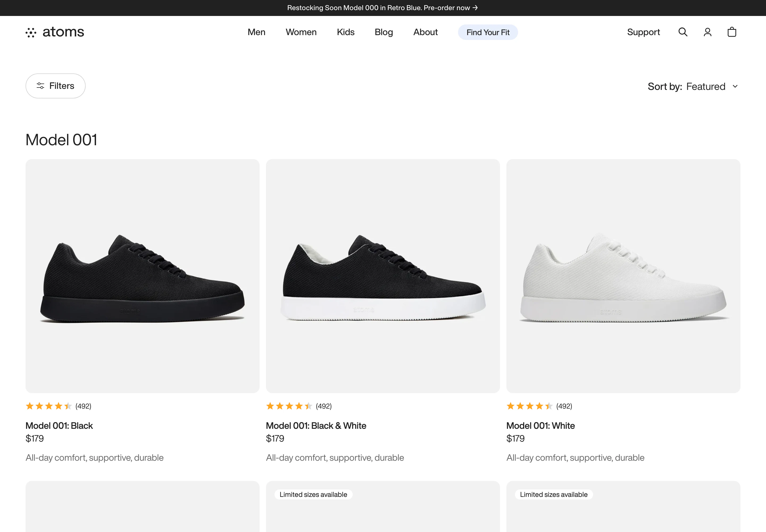Open the Model 001: Black shoe image
This screenshot has height=532, width=766.
pyautogui.click(x=142, y=276)
